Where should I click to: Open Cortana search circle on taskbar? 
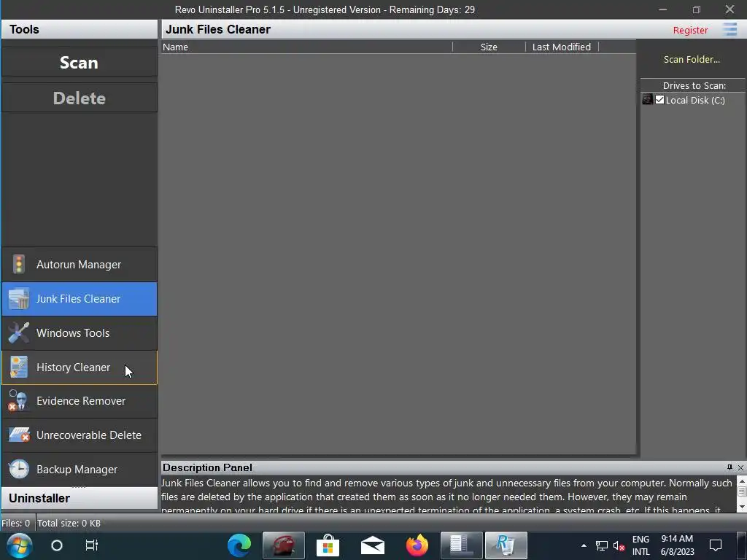[57, 545]
